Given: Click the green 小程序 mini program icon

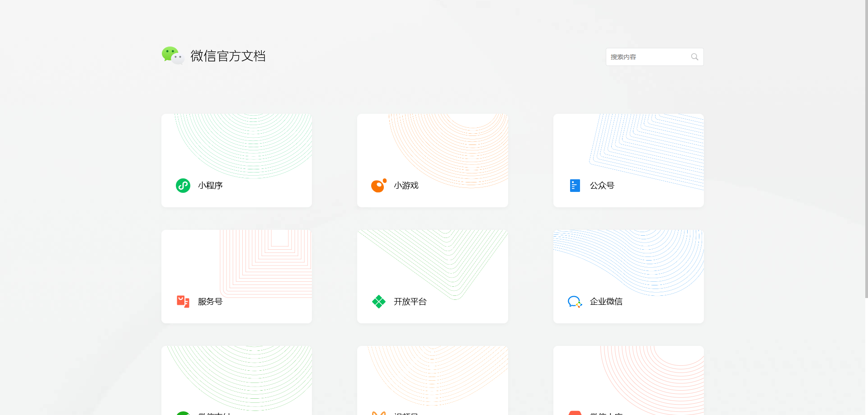Looking at the screenshot, I should [183, 186].
